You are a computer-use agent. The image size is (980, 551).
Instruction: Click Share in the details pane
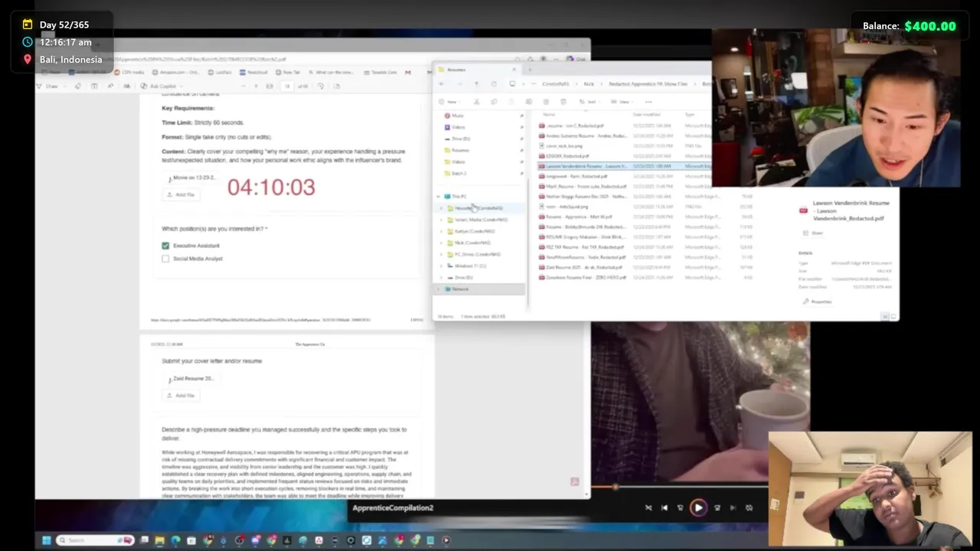(813, 233)
